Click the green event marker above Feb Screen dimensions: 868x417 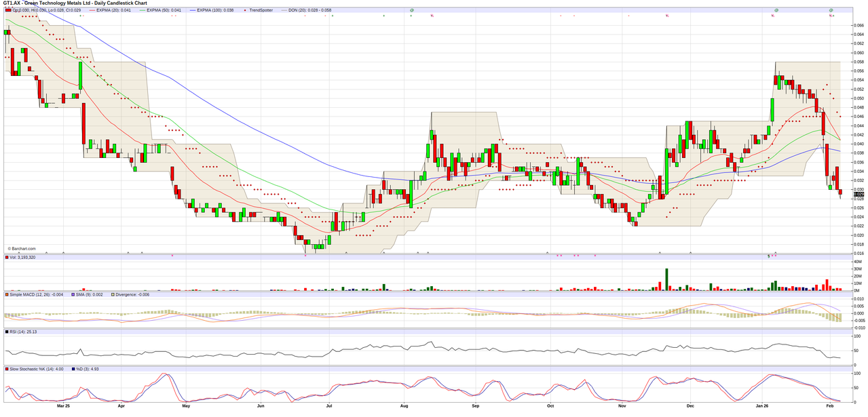[x=831, y=11]
